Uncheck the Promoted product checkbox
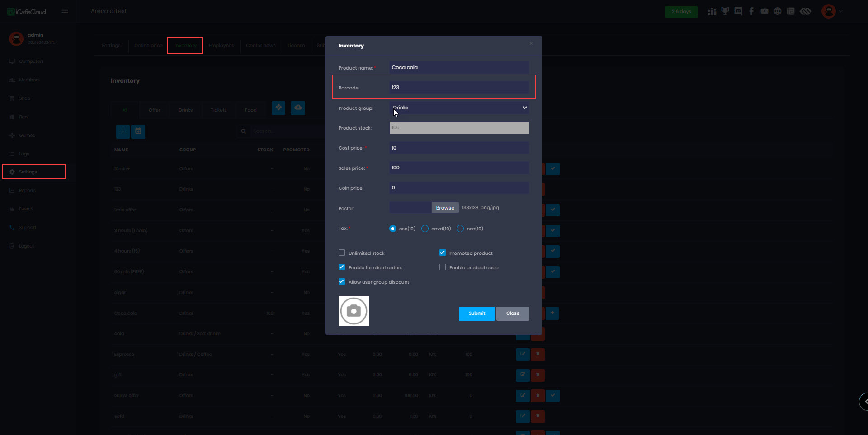Viewport: 868px width, 435px height. click(x=443, y=253)
